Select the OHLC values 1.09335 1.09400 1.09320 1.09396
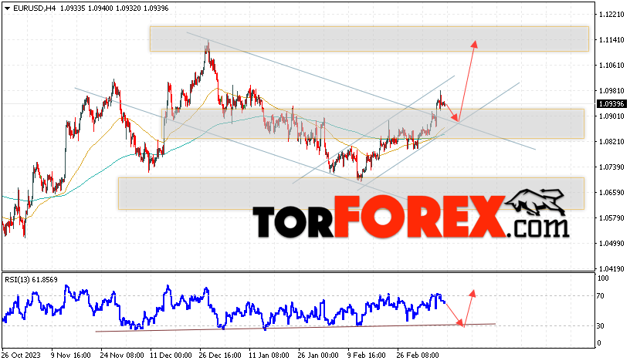This screenshot has width=630, height=364. (x=114, y=8)
